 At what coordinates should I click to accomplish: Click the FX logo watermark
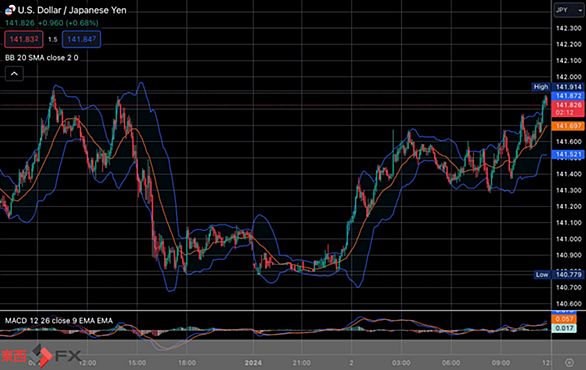(41, 355)
